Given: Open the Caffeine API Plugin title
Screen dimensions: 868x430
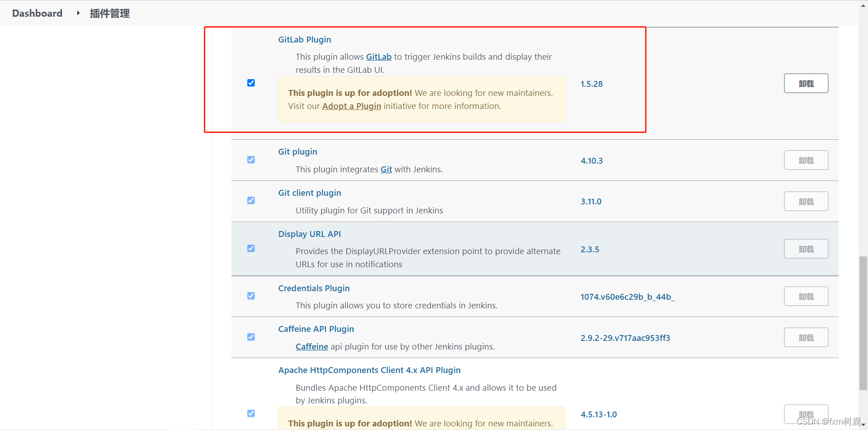Looking at the screenshot, I should 316,329.
